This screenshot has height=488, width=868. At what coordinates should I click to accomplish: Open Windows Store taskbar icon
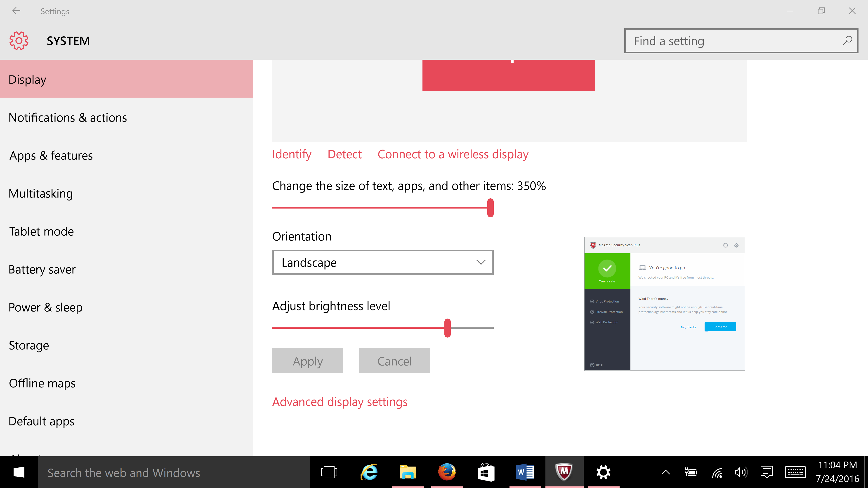point(486,472)
